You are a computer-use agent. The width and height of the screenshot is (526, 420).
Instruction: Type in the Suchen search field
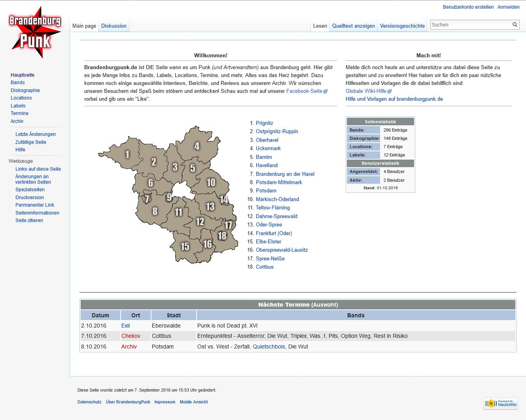click(x=470, y=25)
